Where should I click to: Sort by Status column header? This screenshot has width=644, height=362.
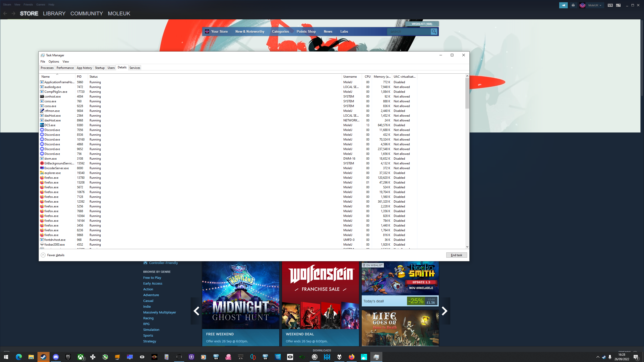click(215, 76)
